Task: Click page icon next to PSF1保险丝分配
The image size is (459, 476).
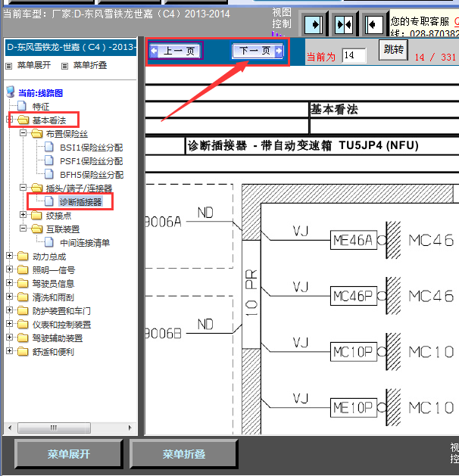Action: [49, 160]
